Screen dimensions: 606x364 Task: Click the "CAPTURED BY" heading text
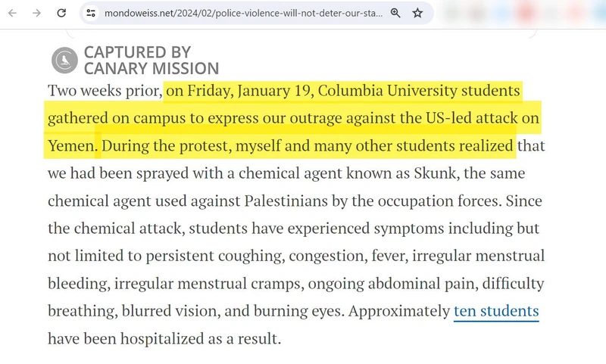click(x=137, y=52)
